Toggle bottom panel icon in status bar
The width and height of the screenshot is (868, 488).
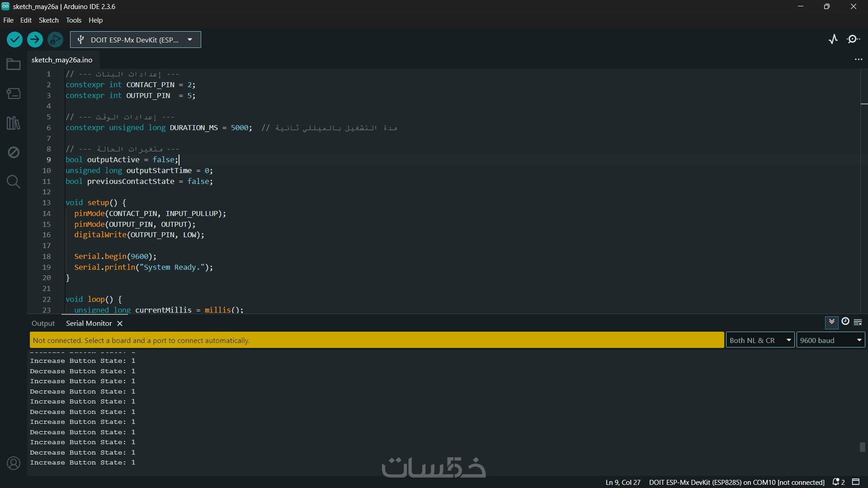(856, 482)
